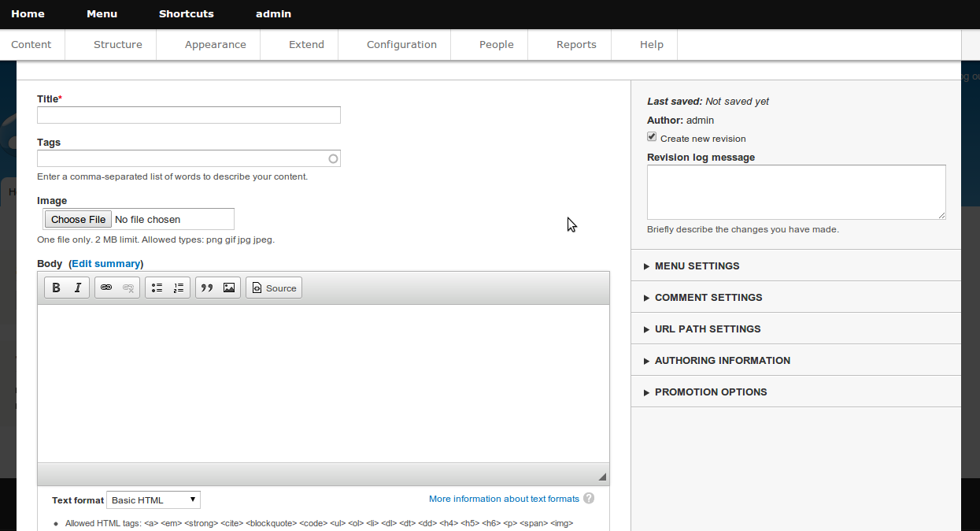This screenshot has width=980, height=531.
Task: Click into the Title input field
Action: tap(189, 115)
